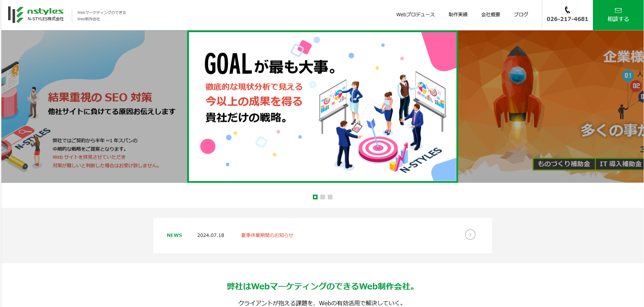
Task: Open the 夏季休業期間のお知らせ news link
Action: pyautogui.click(x=267, y=235)
